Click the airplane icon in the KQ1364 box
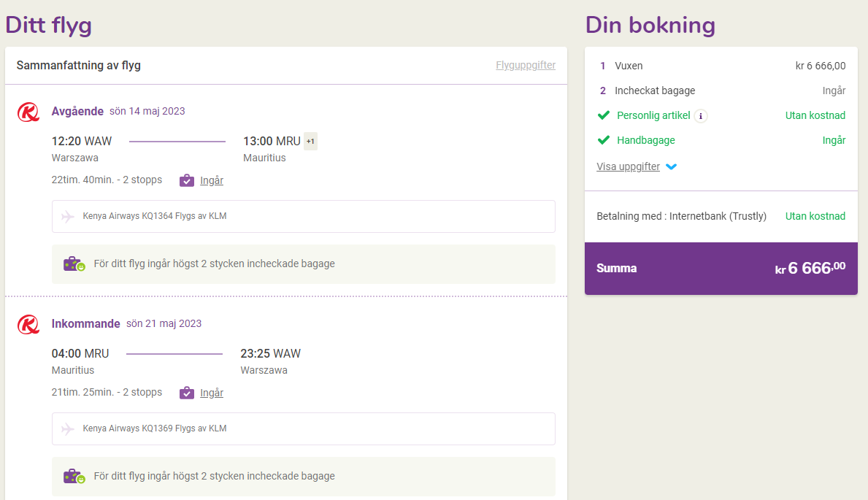 (68, 217)
